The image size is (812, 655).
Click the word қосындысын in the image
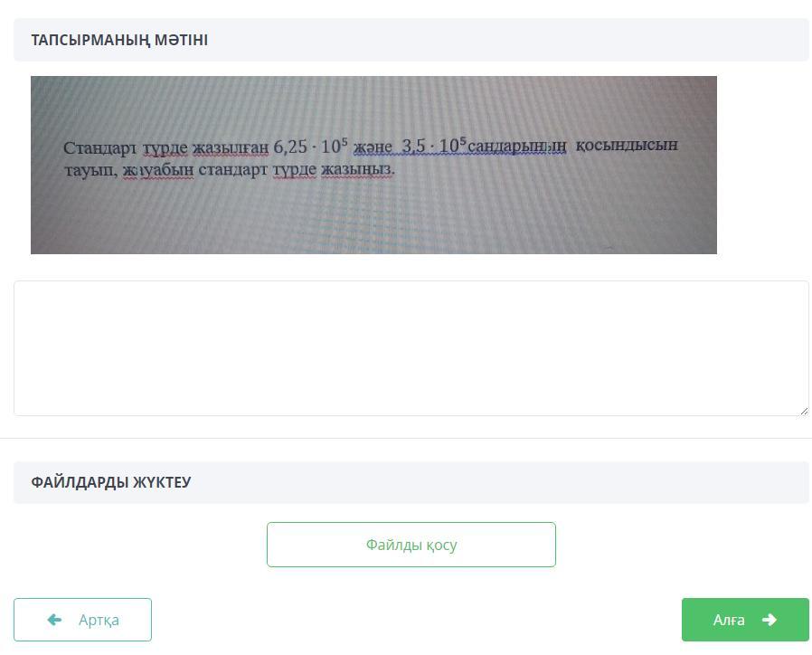[x=627, y=145]
